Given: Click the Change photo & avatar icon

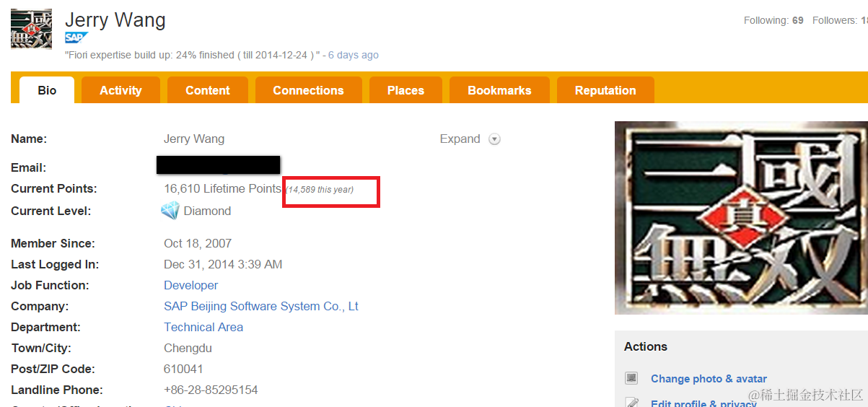Looking at the screenshot, I should pyautogui.click(x=632, y=378).
